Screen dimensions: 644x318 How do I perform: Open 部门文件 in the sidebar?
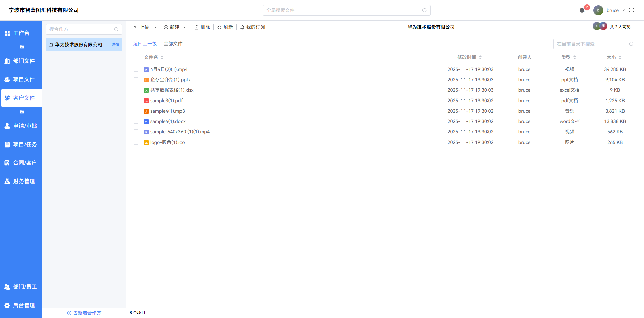coord(21,61)
